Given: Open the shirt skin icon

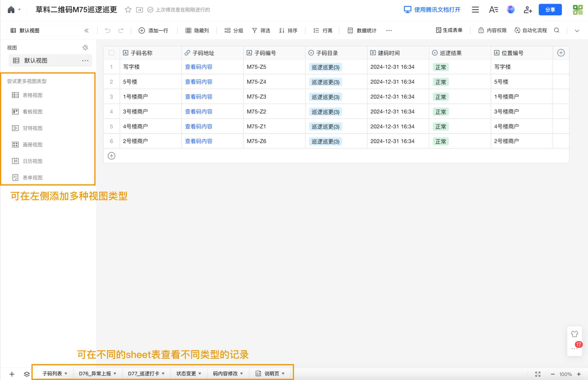Looking at the screenshot, I should (574, 334).
